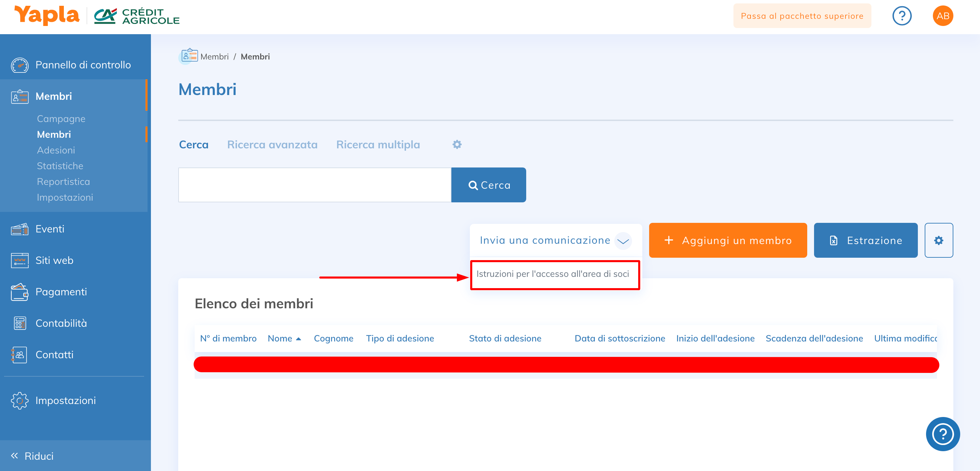Click Aggiungi un membro button

(728, 241)
